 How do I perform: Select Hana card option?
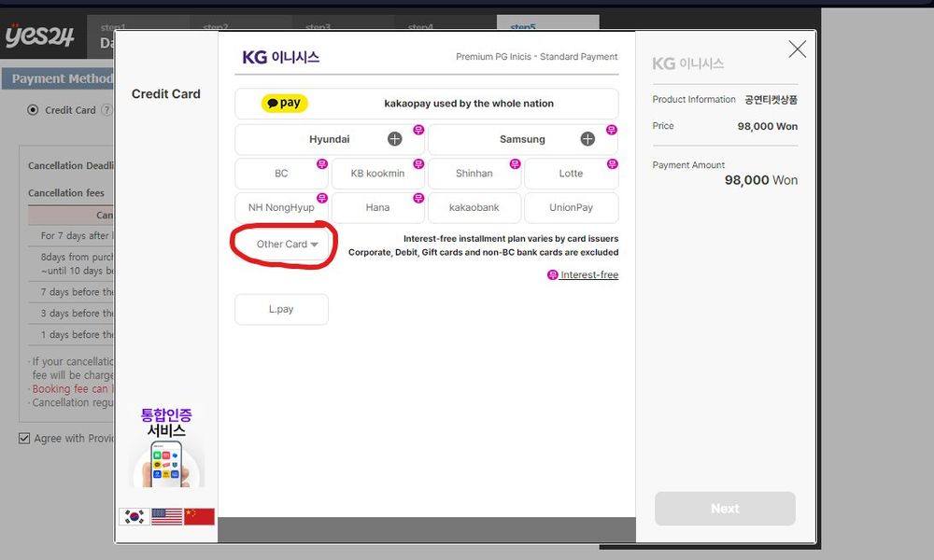click(377, 208)
